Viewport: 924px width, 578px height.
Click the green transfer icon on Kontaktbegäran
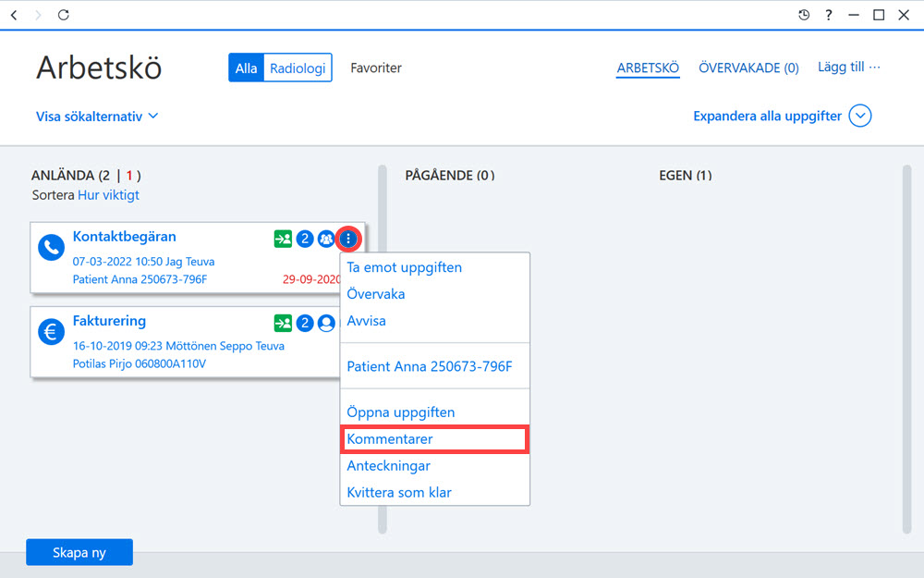click(283, 239)
